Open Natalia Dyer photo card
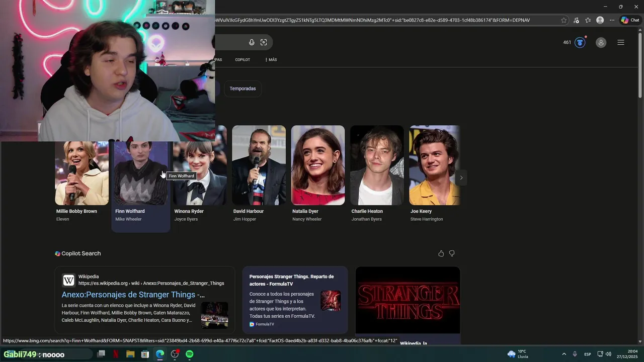 coord(318,165)
